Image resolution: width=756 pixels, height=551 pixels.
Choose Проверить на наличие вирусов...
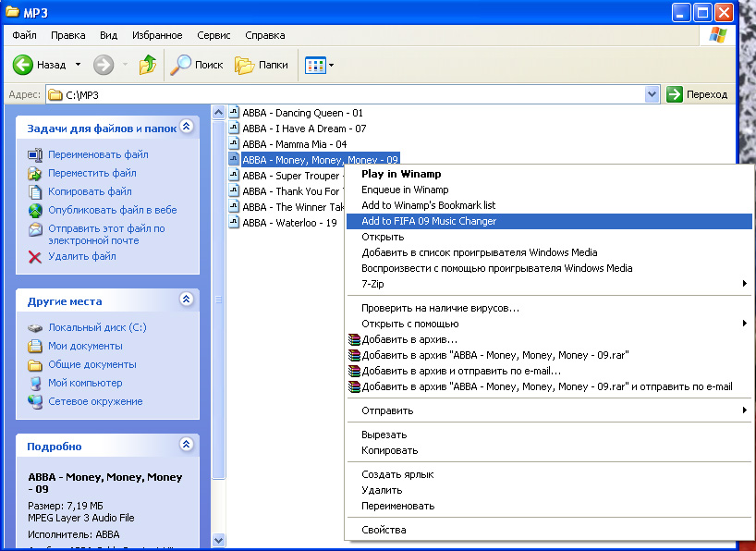tap(549, 308)
